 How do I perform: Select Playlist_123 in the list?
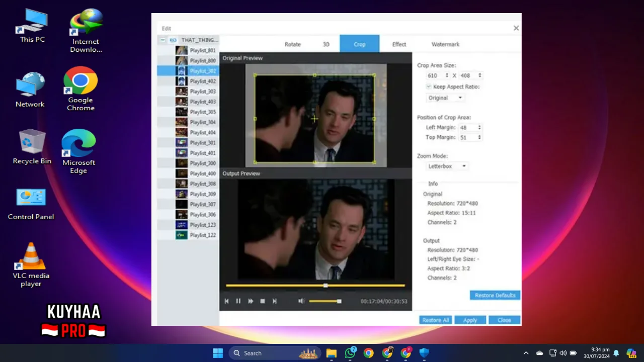click(x=188, y=225)
